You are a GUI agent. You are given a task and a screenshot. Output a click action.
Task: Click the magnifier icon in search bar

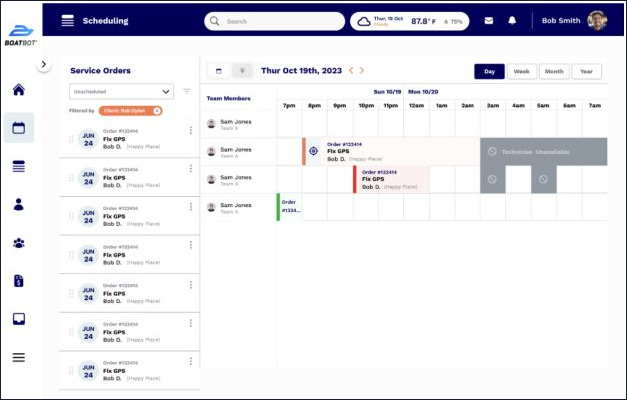point(214,21)
